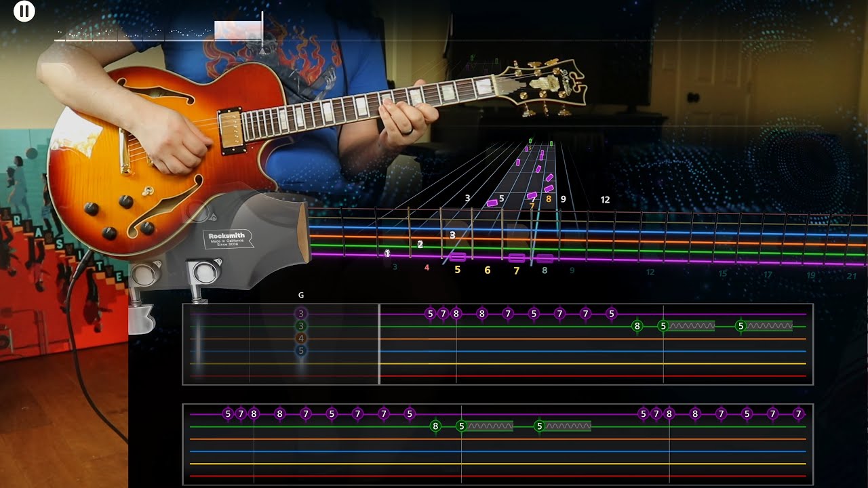Click the Rocksmith logo badge on the headstock
The width and height of the screenshot is (868, 488).
(x=227, y=239)
